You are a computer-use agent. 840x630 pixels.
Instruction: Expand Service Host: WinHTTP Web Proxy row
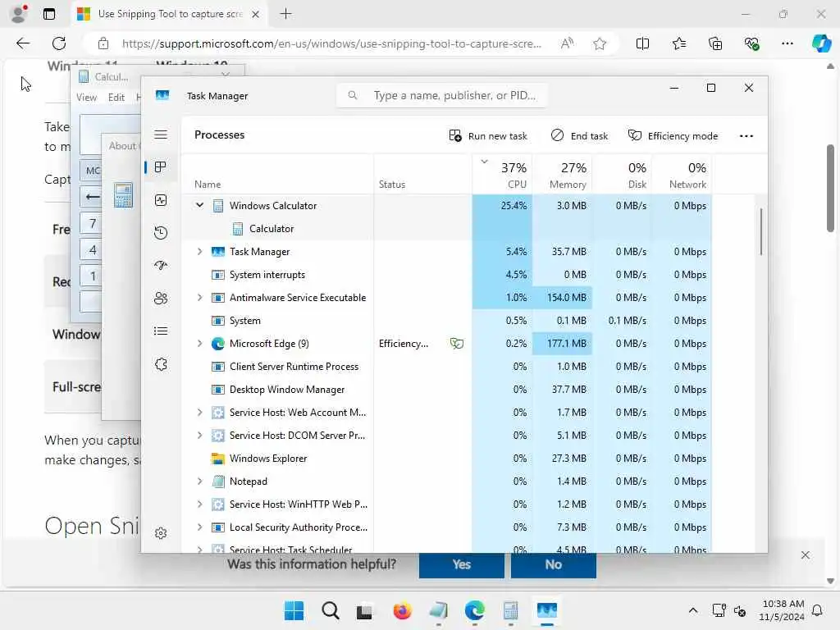coord(200,504)
